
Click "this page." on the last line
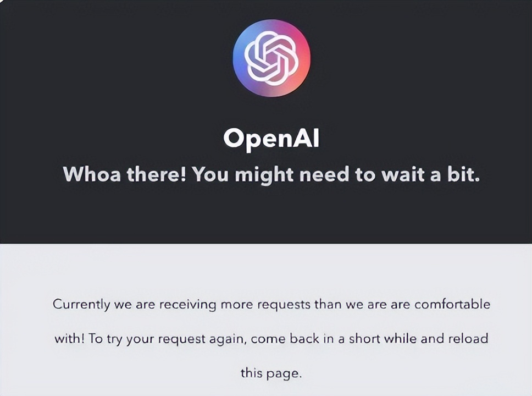point(271,373)
